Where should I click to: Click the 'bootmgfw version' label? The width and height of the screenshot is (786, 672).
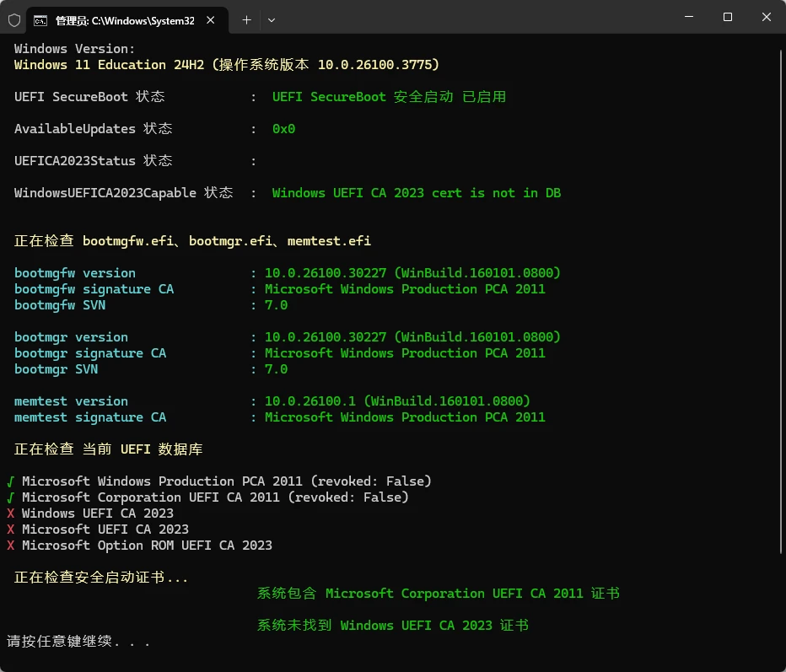tap(75, 273)
